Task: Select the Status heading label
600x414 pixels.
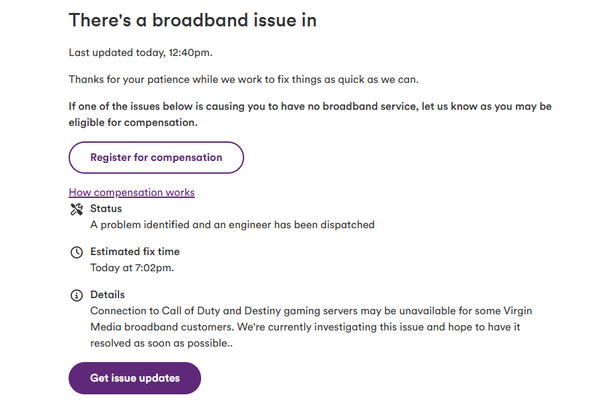Action: [106, 209]
